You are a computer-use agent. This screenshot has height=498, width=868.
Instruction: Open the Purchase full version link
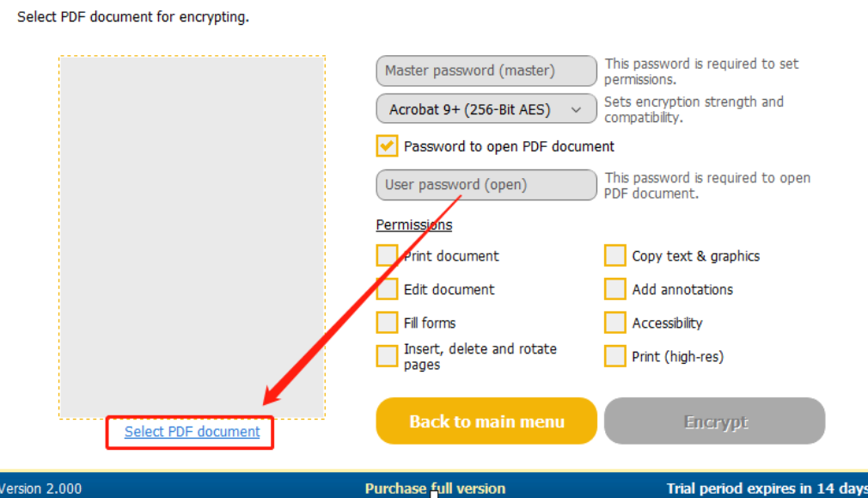coord(435,489)
